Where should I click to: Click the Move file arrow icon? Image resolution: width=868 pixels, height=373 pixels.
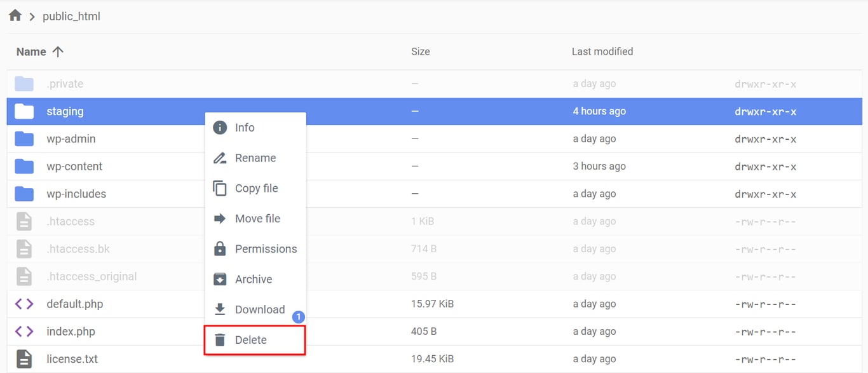pyautogui.click(x=219, y=218)
